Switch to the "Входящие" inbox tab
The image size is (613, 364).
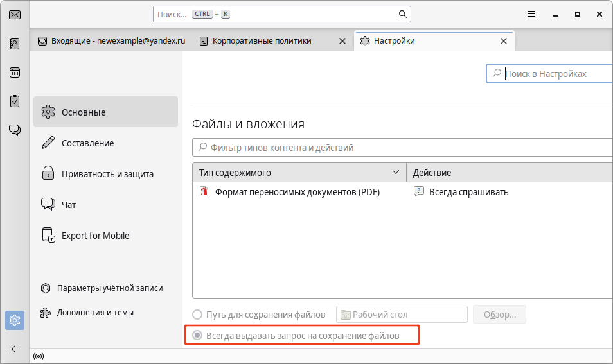[111, 41]
